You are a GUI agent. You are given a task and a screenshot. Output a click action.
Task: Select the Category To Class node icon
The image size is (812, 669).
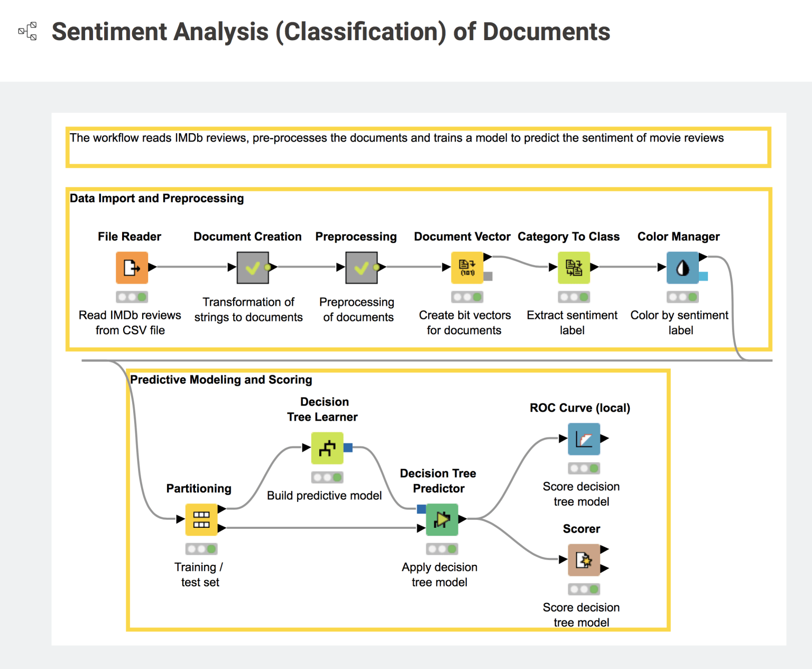point(574,268)
